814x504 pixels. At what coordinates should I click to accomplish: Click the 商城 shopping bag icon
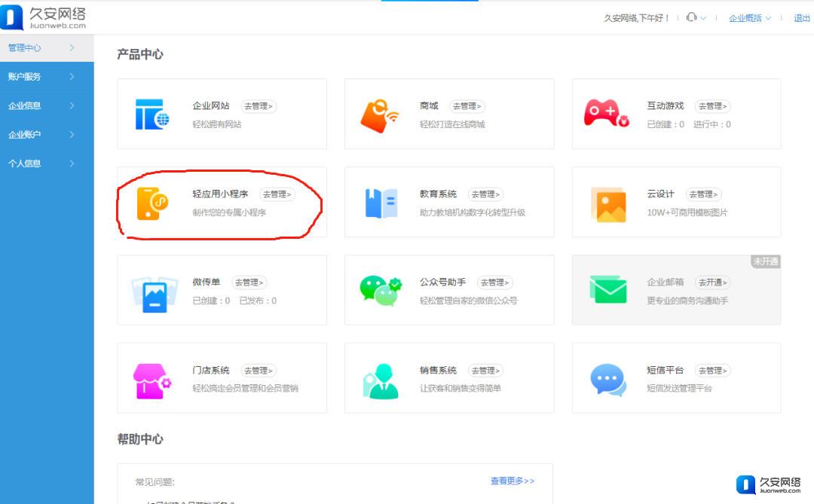(x=379, y=116)
